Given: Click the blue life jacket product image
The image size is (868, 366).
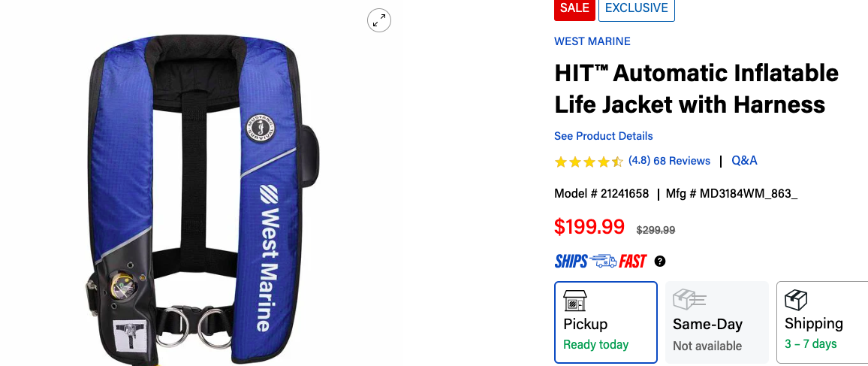Looking at the screenshot, I should pyautogui.click(x=195, y=199).
